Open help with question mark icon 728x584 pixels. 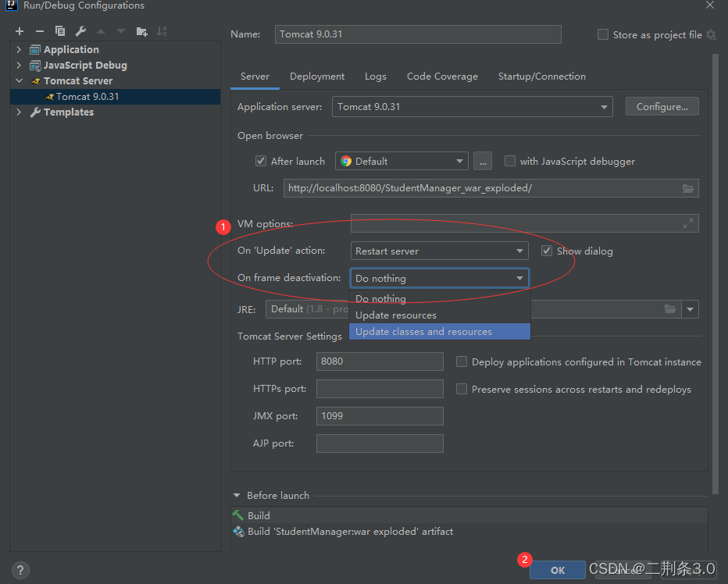point(20,571)
